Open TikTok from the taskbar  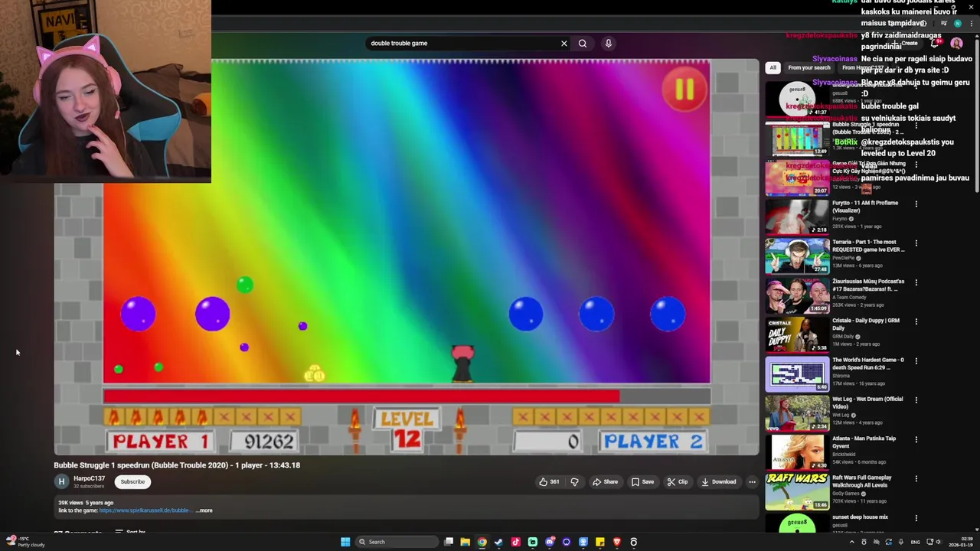(x=515, y=542)
